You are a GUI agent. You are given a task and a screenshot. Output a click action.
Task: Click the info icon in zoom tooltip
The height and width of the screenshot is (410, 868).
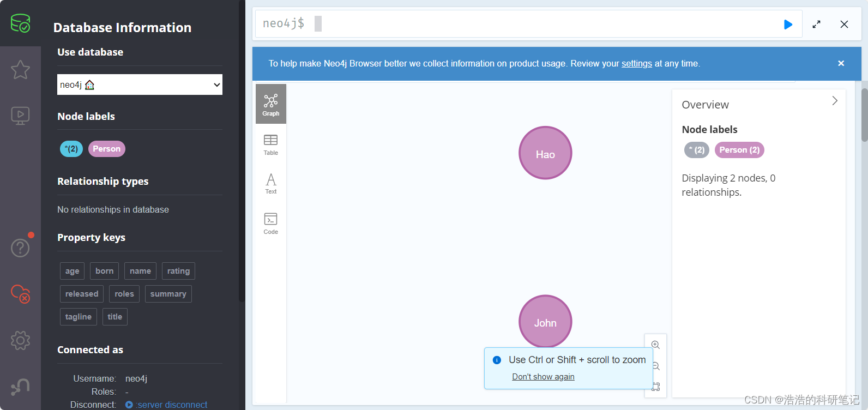497,360
